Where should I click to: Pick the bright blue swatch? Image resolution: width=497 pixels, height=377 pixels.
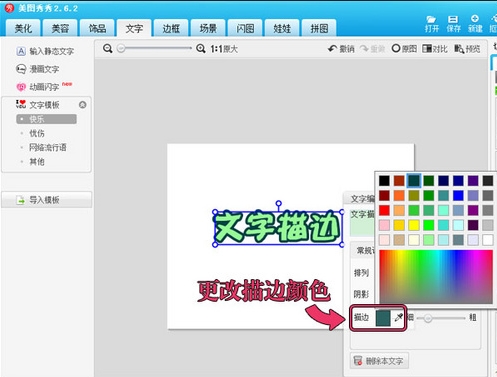(x=458, y=195)
